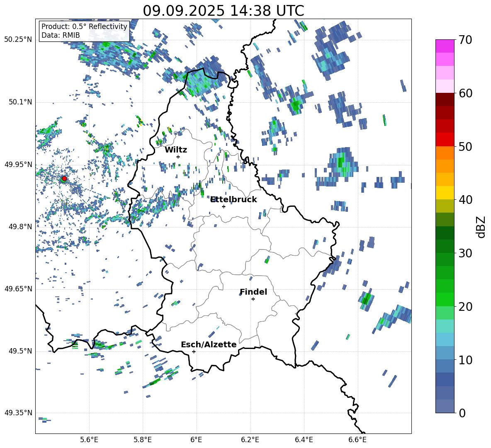Click the Product: 0.5° Reflectivity text
Screen dimensions: 491x448
pos(84,26)
